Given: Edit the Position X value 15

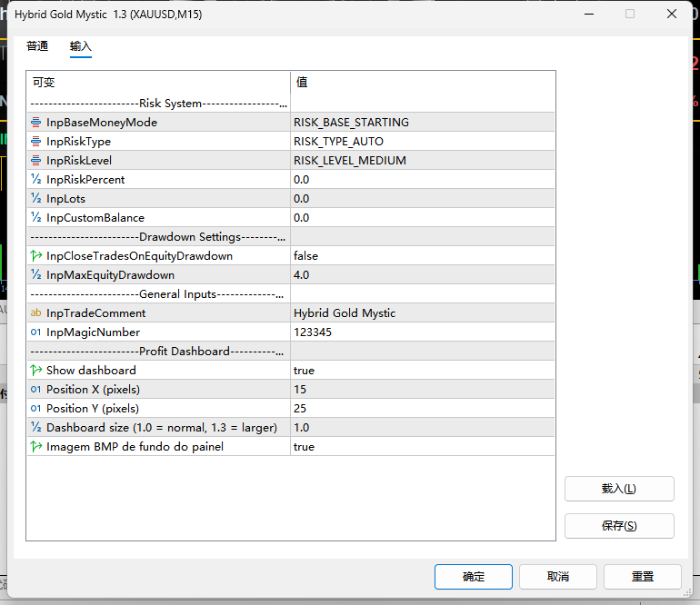Looking at the screenshot, I should tap(423, 390).
